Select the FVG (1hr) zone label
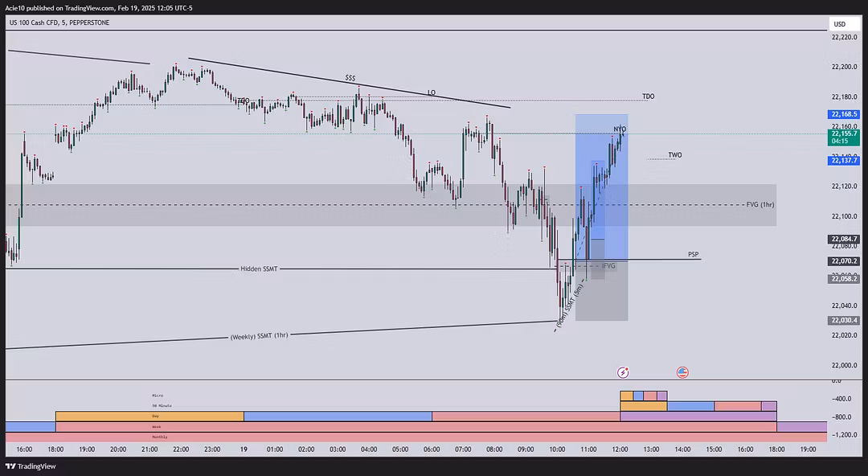 (x=759, y=204)
